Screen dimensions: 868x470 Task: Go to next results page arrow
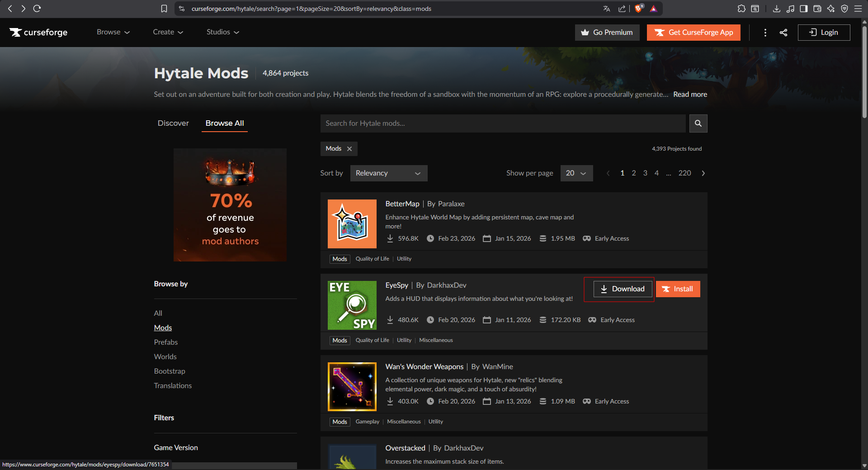point(703,173)
